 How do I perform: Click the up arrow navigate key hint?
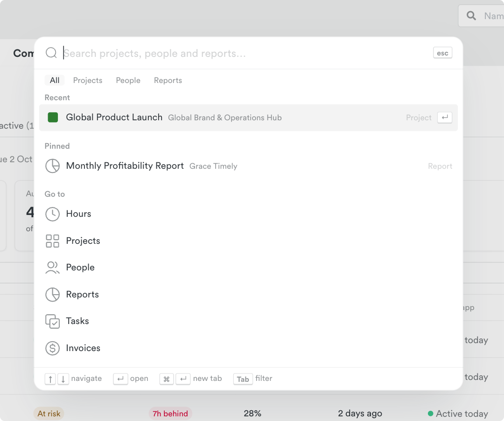[50, 379]
